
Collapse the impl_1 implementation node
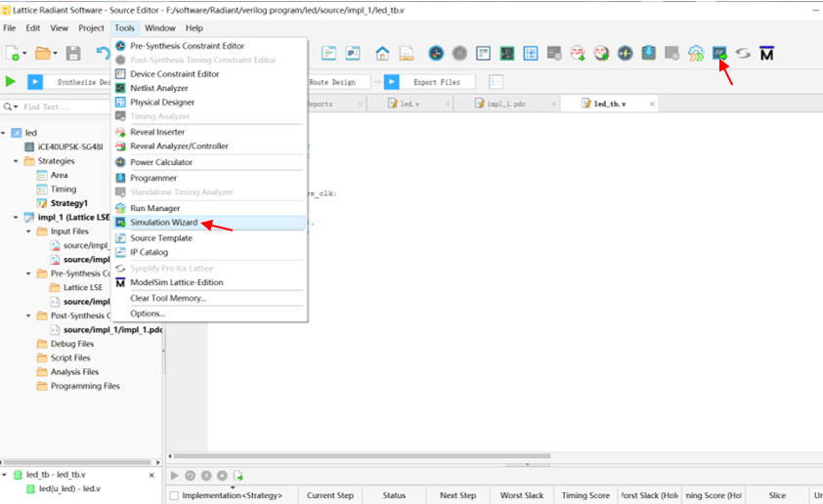click(16, 217)
